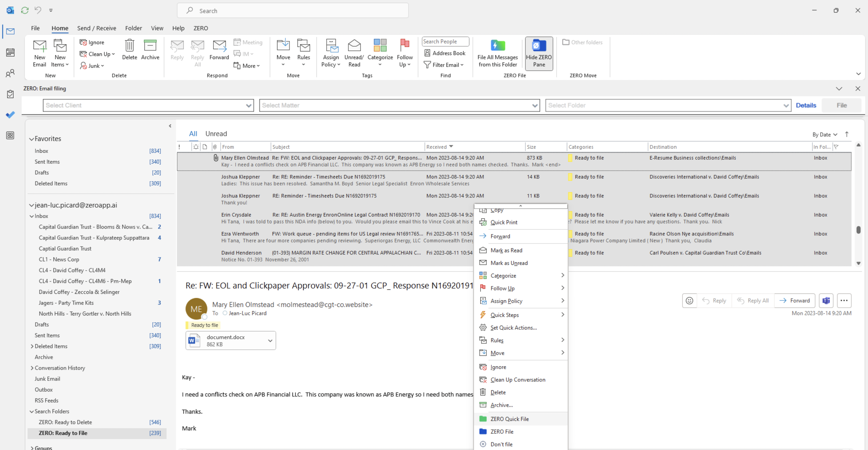
Task: Collapse the Search Folders section
Action: pyautogui.click(x=32, y=412)
